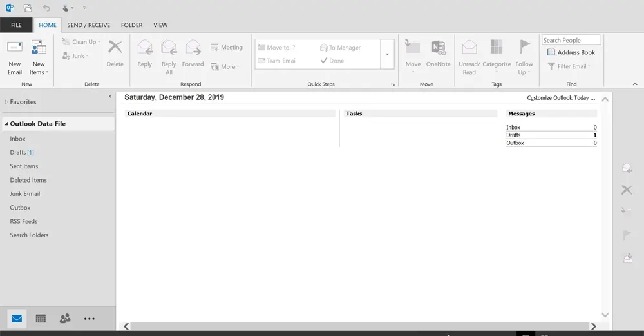The image size is (644, 336).
Task: Switch to Calendar view icon
Action: 41,319
